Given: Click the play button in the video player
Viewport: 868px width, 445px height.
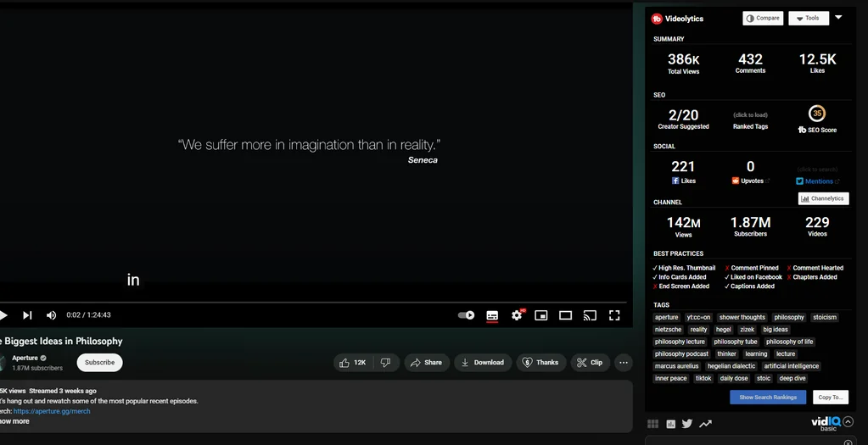Looking at the screenshot, I should [x=3, y=315].
